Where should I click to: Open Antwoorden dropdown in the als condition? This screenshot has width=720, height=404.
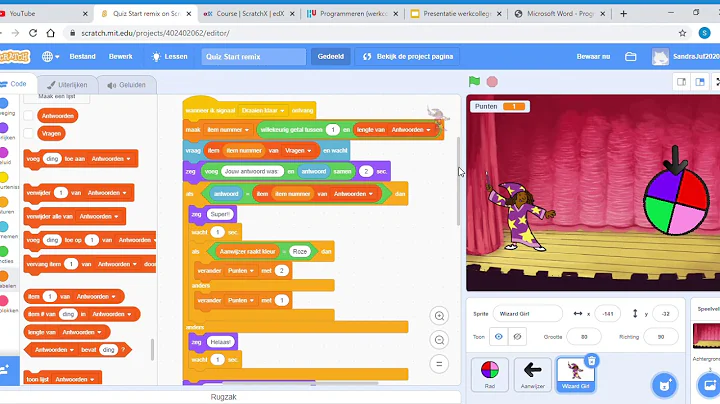coord(353,194)
